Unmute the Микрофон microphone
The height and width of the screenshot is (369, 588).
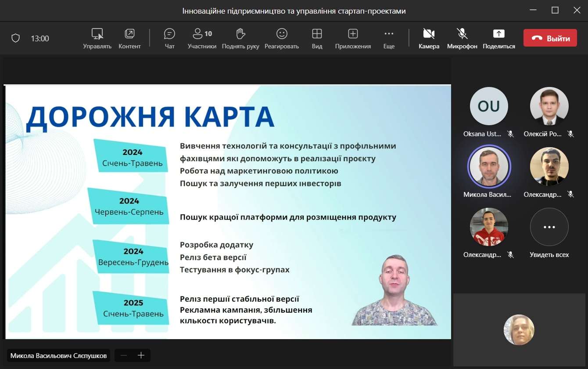[462, 38]
